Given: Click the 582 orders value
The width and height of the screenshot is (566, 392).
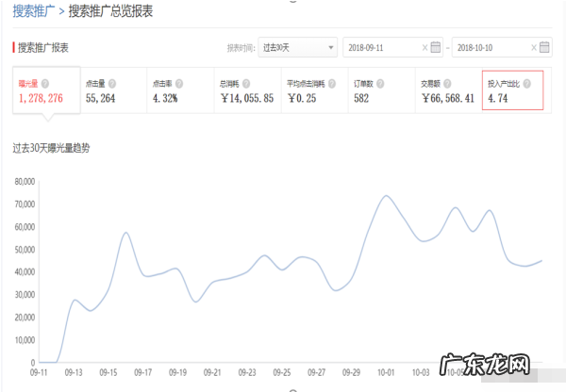Looking at the screenshot, I should point(361,98).
